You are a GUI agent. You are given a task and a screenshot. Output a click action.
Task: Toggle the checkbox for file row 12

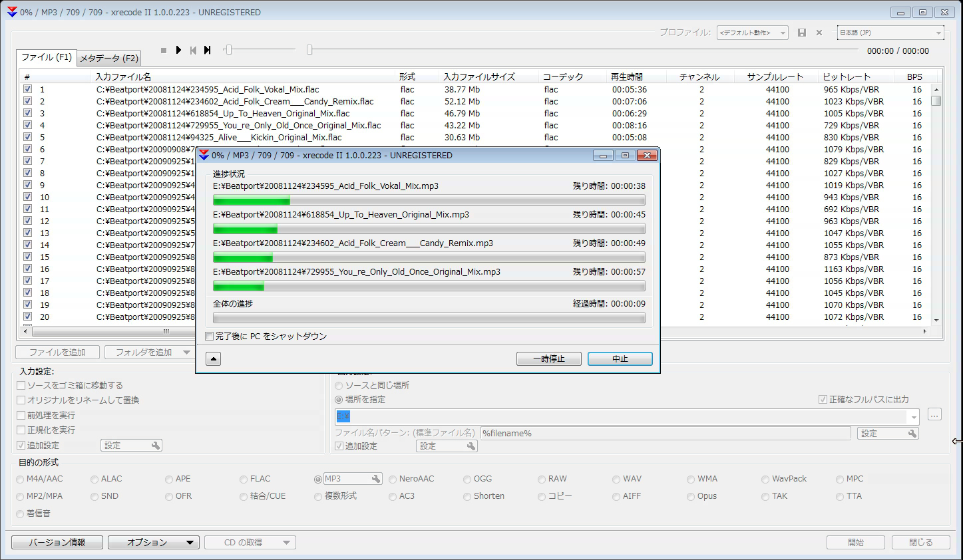(x=27, y=221)
